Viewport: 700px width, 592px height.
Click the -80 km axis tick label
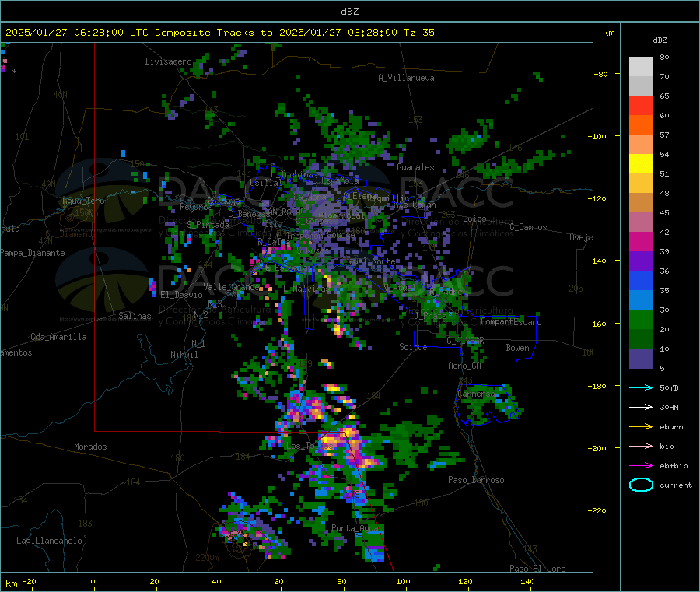(x=601, y=74)
